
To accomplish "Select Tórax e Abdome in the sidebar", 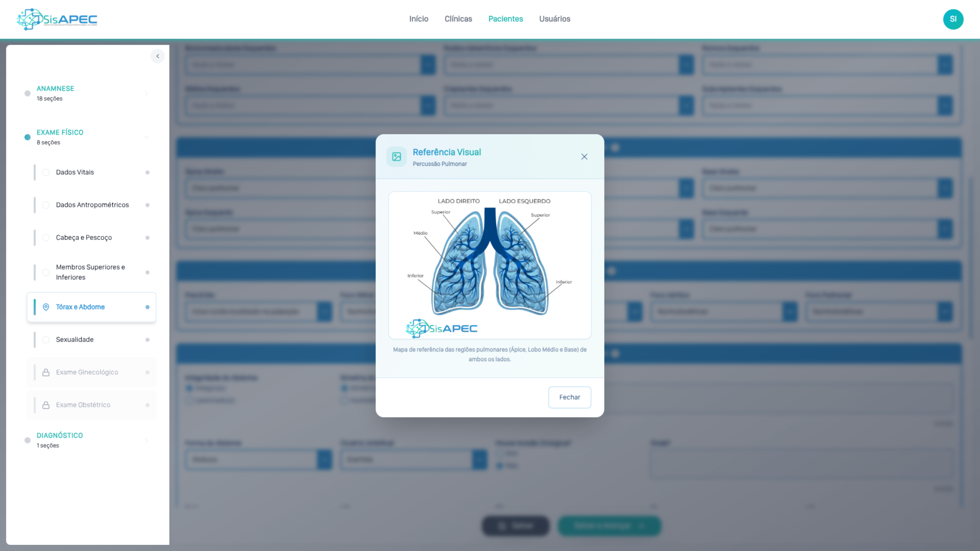I will [92, 307].
